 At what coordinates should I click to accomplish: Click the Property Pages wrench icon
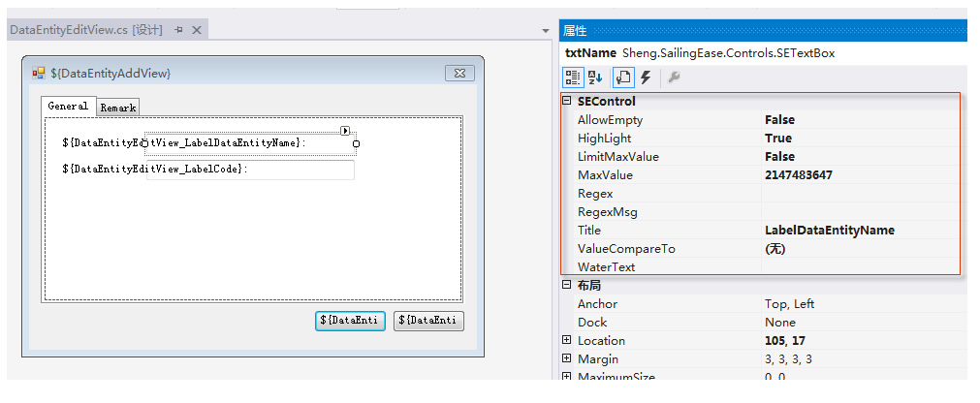click(674, 77)
